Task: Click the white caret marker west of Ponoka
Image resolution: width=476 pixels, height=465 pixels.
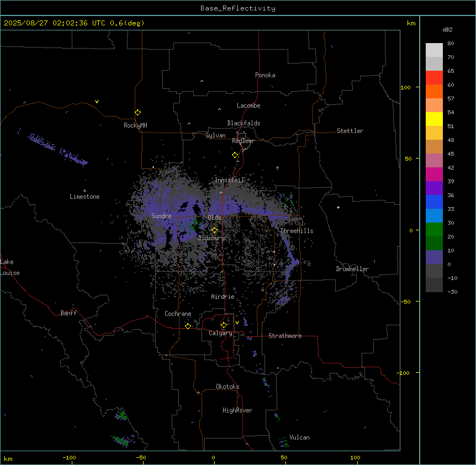Action: tap(202, 81)
